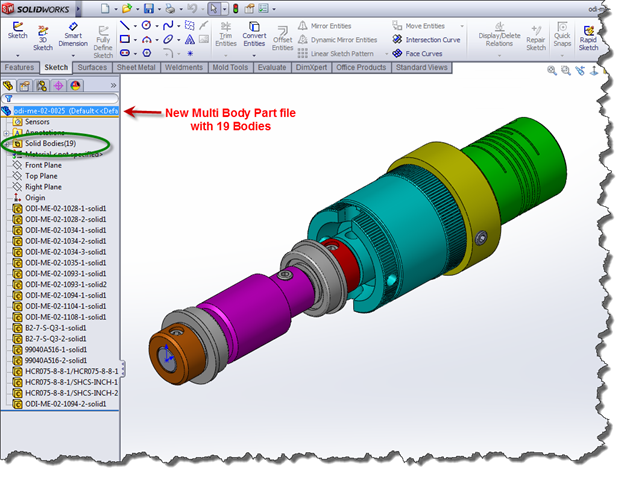This screenshot has height=477, width=624.
Task: Open the DimXpertManager crosshair tab
Action: coord(58,86)
